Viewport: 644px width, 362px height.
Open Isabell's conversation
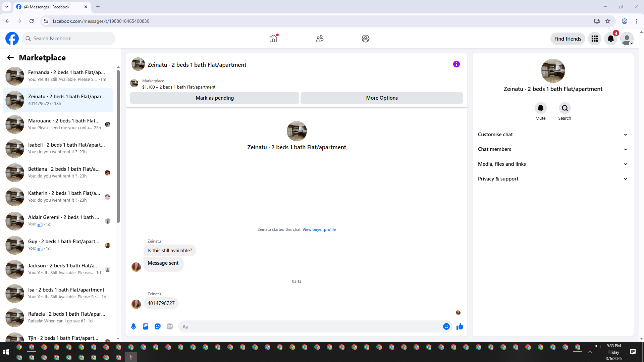click(58, 148)
